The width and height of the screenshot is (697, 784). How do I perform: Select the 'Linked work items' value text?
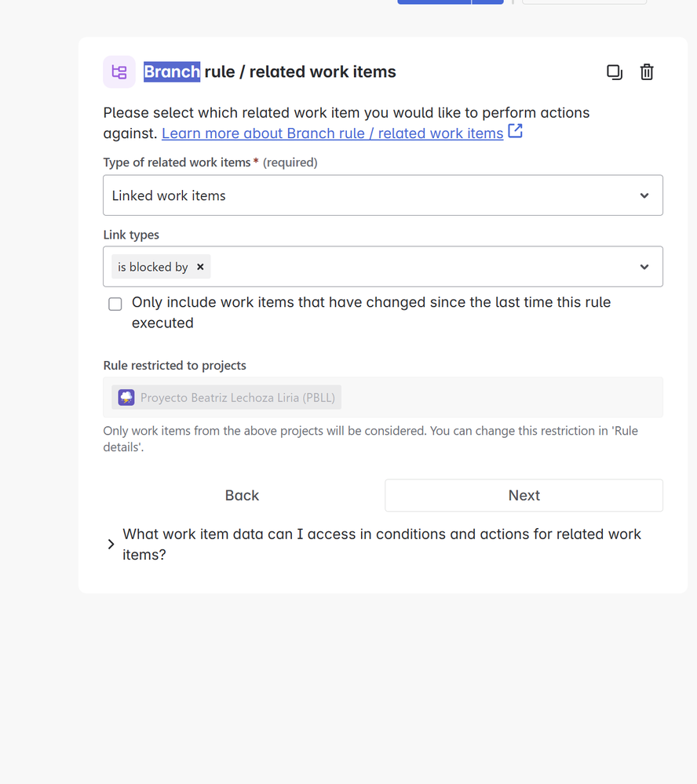click(x=169, y=195)
